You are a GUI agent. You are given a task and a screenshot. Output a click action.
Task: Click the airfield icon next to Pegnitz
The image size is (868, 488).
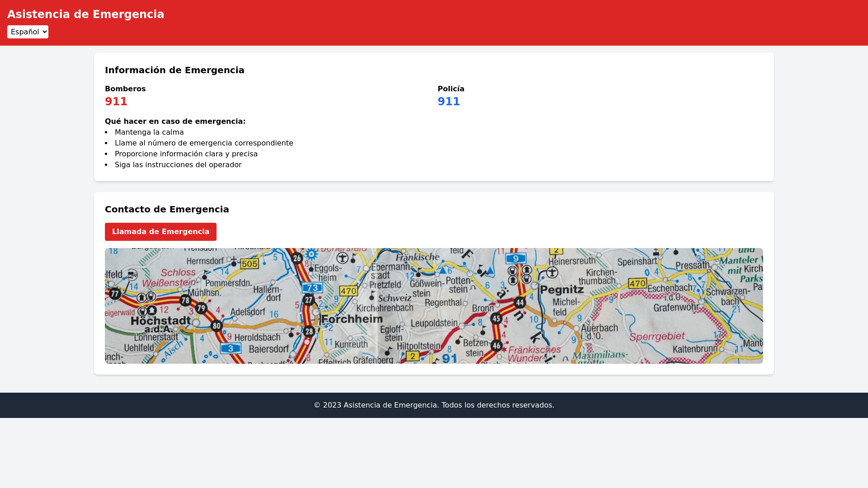[552, 272]
